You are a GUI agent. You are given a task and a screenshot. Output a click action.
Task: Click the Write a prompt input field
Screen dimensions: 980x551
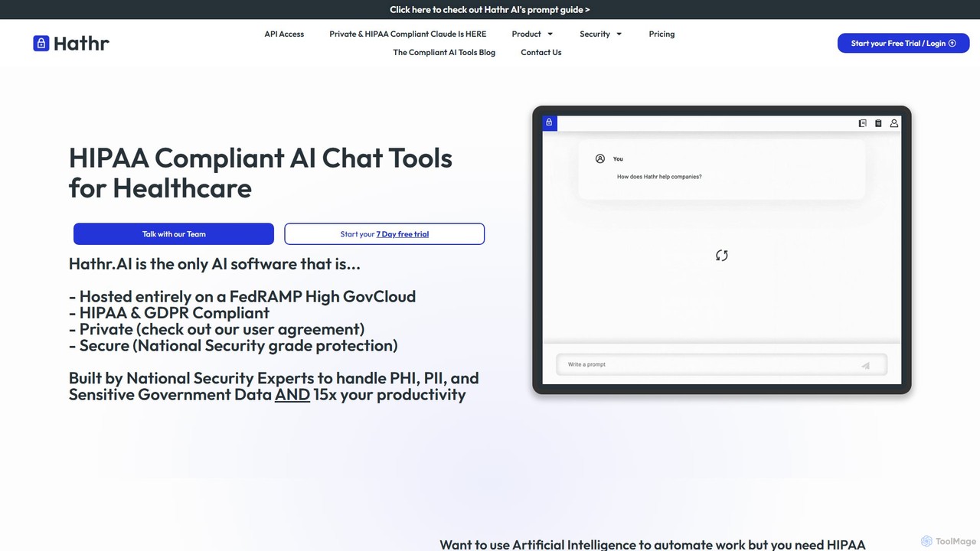[x=721, y=364]
